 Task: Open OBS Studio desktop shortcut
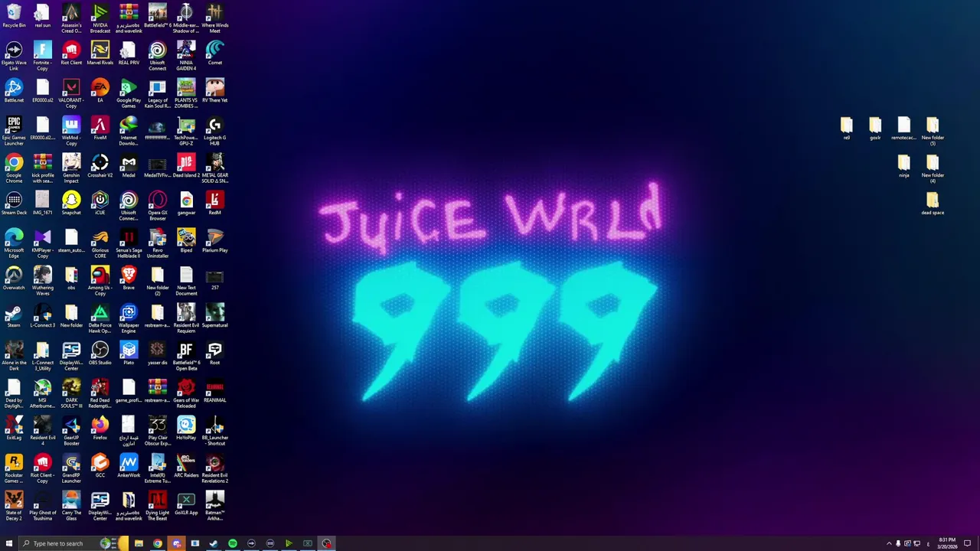tap(100, 354)
